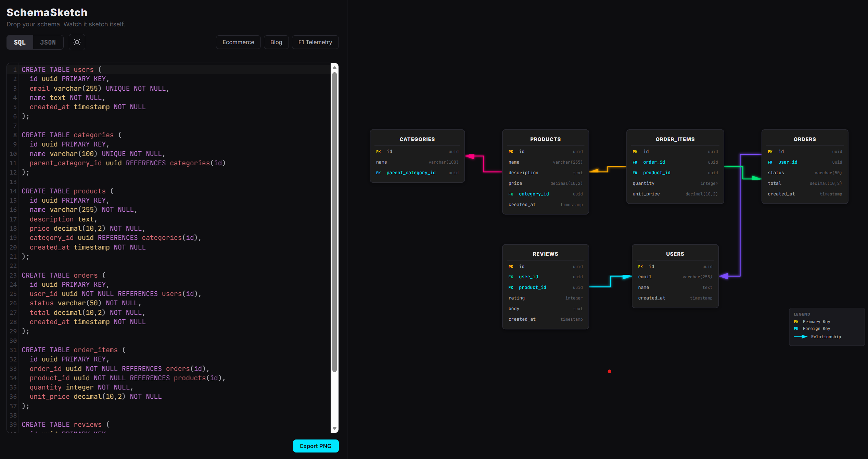Viewport: 868px width, 459px height.
Task: Click line 31 CREATE TABLE order_items
Action: point(74,350)
